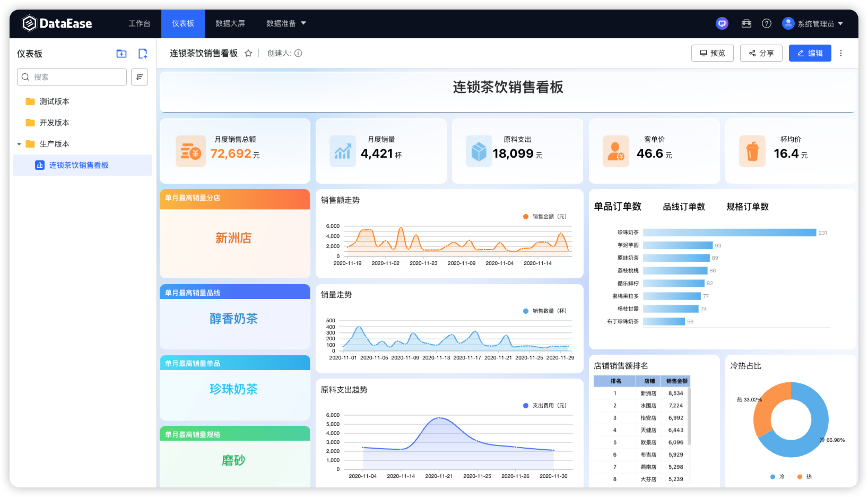Click the 预览 preview button
The image size is (868, 497).
(712, 53)
